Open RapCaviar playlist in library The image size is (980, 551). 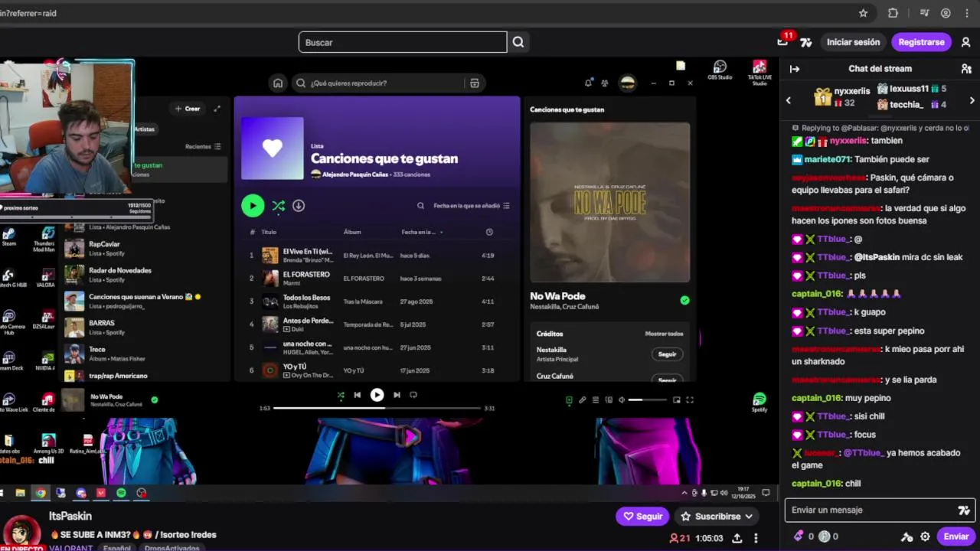tap(145, 249)
